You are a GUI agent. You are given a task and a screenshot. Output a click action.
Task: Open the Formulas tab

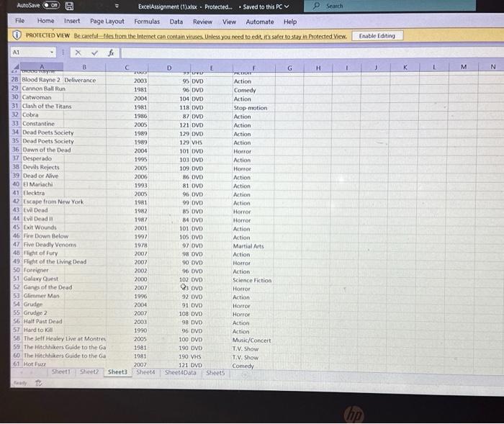pyautogui.click(x=147, y=22)
